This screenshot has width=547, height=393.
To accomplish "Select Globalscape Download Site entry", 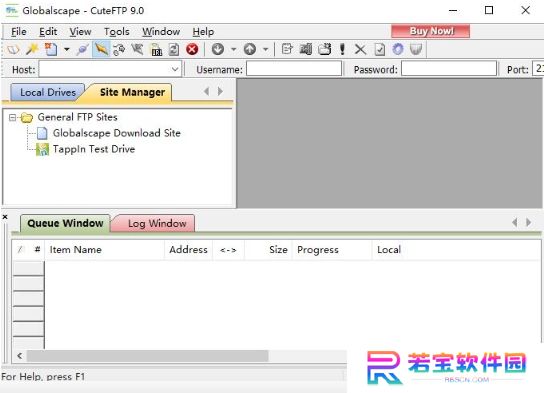I will pyautogui.click(x=117, y=133).
